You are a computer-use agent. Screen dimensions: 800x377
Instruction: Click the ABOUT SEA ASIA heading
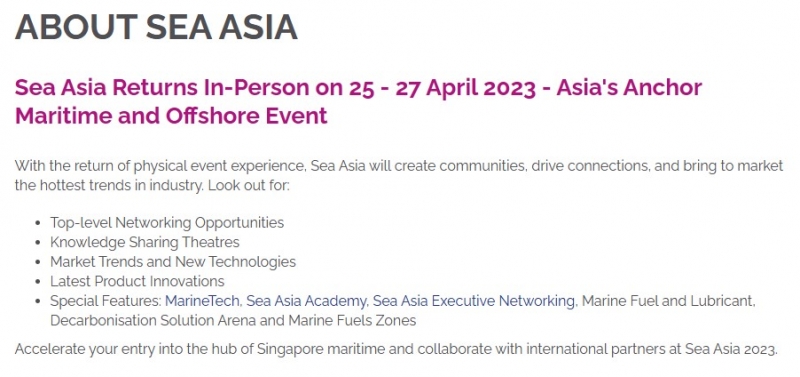(x=156, y=27)
